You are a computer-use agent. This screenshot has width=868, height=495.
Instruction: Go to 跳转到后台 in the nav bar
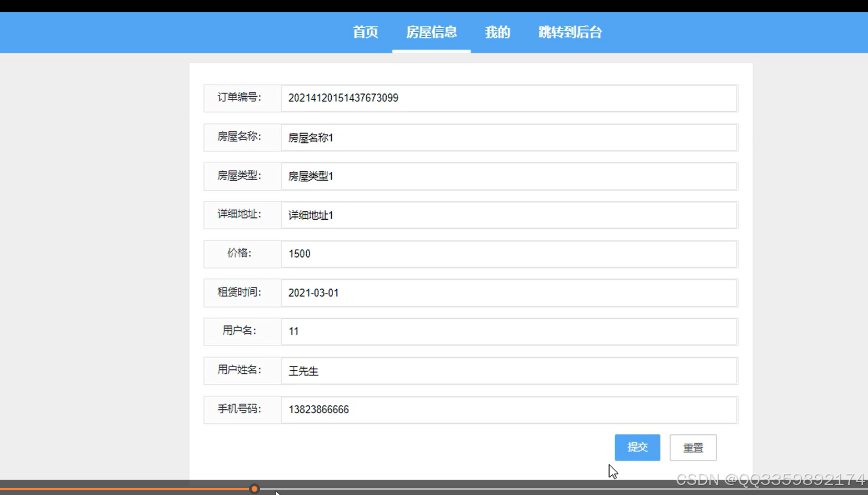[x=570, y=32]
